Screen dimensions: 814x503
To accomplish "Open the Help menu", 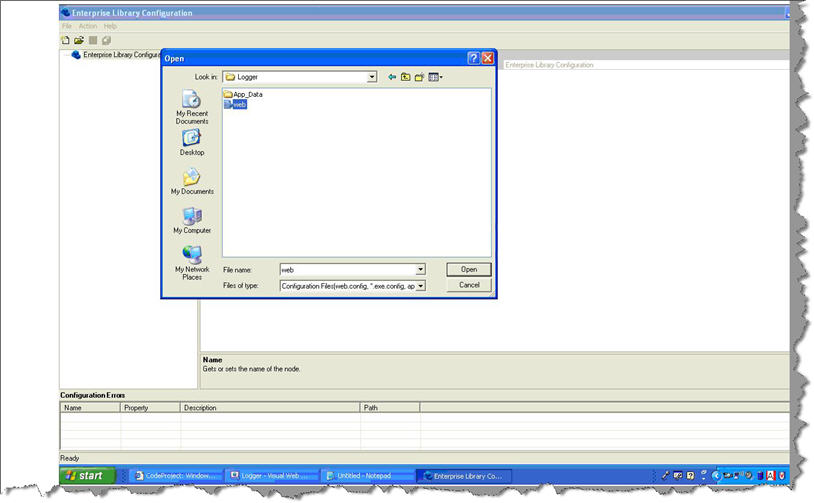I will [110, 26].
